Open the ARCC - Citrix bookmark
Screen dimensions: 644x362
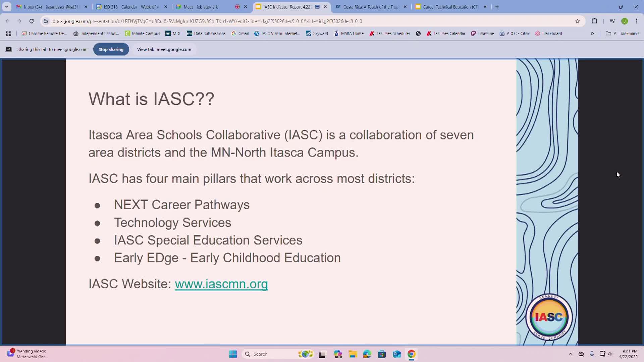tap(515, 34)
